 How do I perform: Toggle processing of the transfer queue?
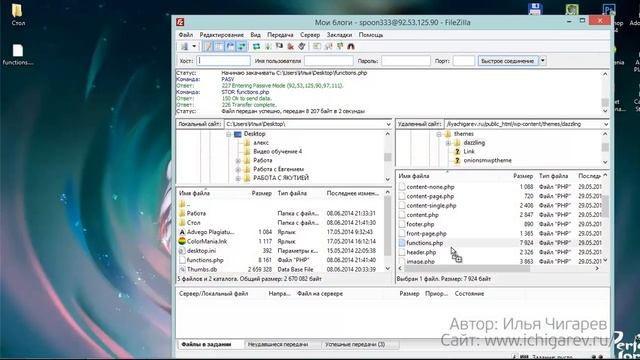[268, 47]
